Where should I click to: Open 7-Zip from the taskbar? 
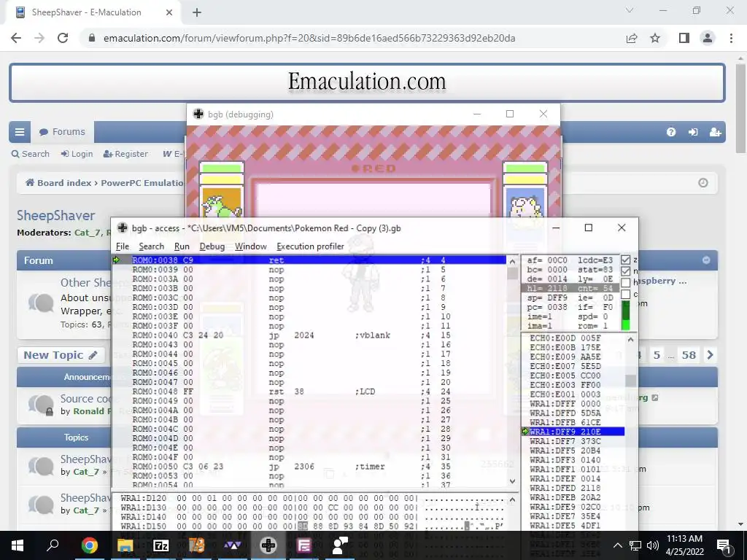point(160,545)
